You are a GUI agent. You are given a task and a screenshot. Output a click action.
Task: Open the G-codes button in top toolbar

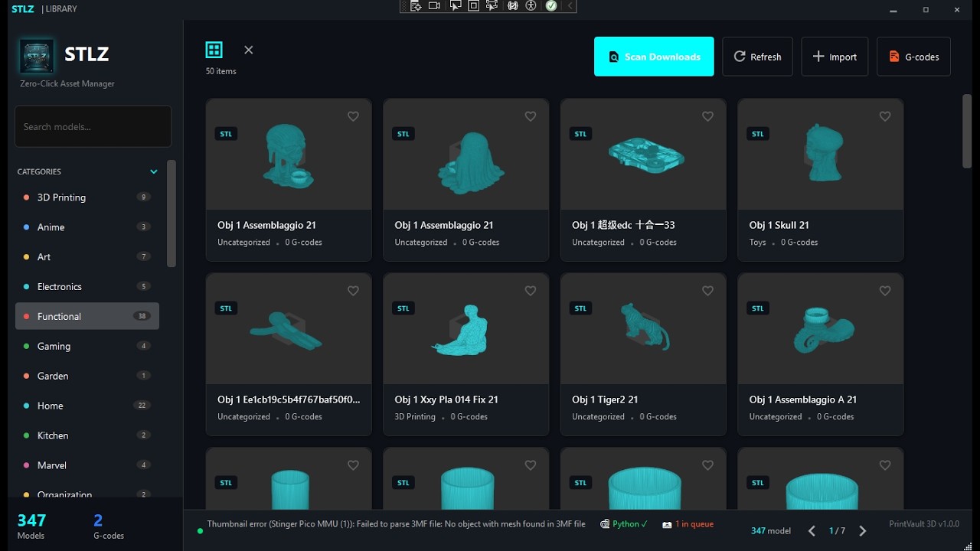[913, 57]
